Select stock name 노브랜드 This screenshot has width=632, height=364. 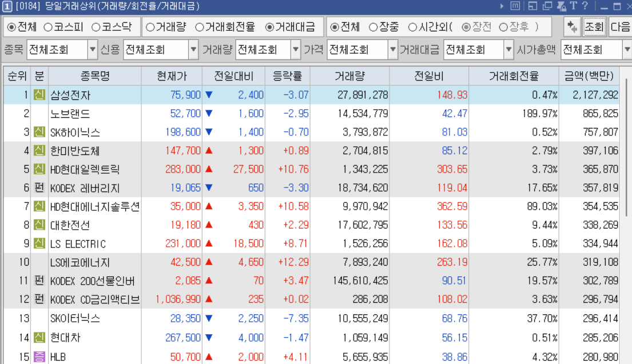pyautogui.click(x=70, y=114)
